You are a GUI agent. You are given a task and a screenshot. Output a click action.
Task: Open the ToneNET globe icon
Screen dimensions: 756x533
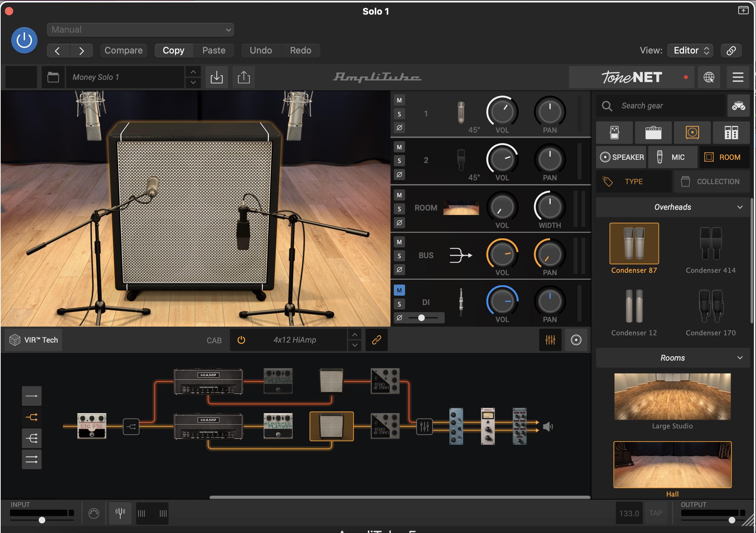point(709,77)
